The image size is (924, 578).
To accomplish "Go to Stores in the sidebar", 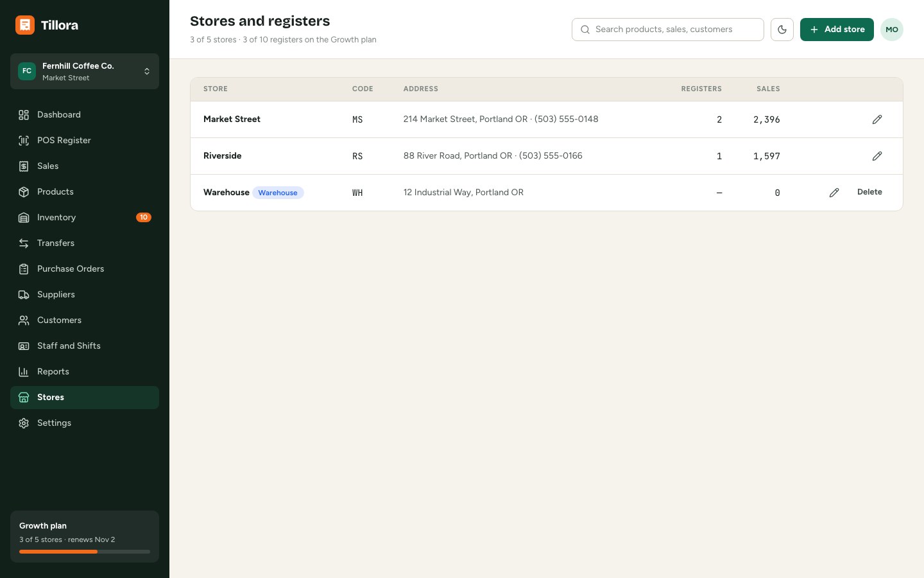I will pos(85,398).
